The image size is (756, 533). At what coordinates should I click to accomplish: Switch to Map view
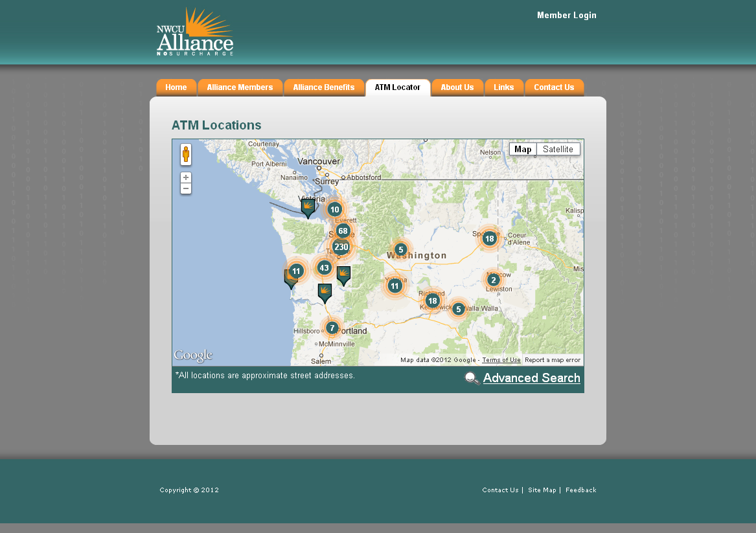click(523, 149)
